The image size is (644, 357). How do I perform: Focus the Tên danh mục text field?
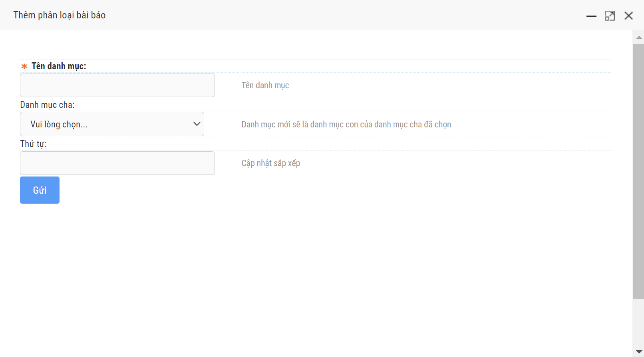(x=117, y=85)
